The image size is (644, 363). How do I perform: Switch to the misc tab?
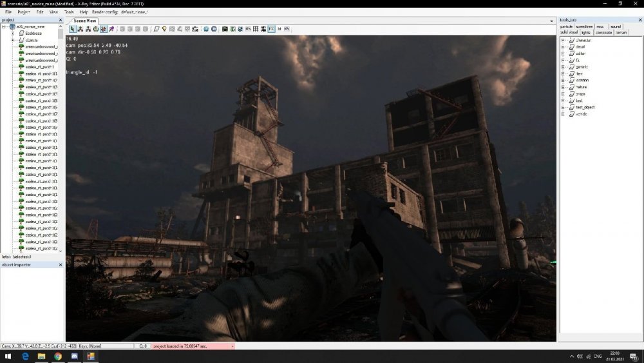[600, 26]
